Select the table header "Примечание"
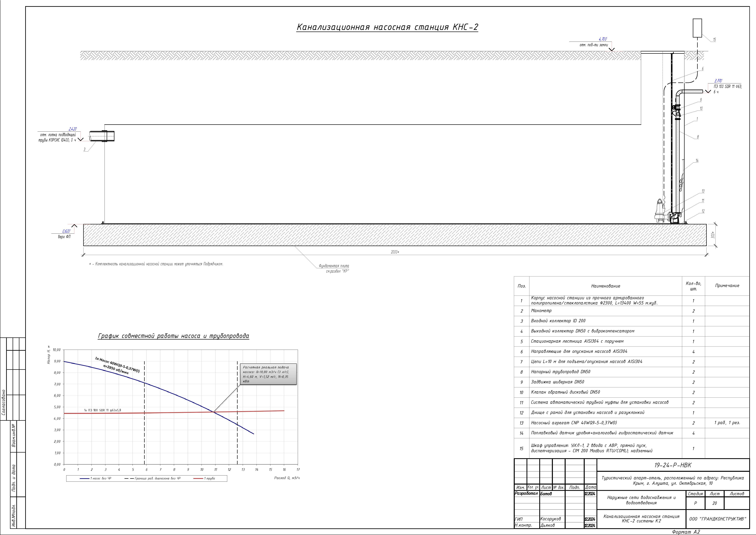 pos(727,286)
